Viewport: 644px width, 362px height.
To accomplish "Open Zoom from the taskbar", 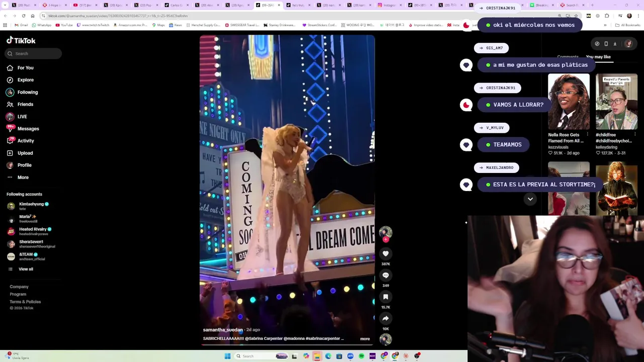I will (350, 356).
